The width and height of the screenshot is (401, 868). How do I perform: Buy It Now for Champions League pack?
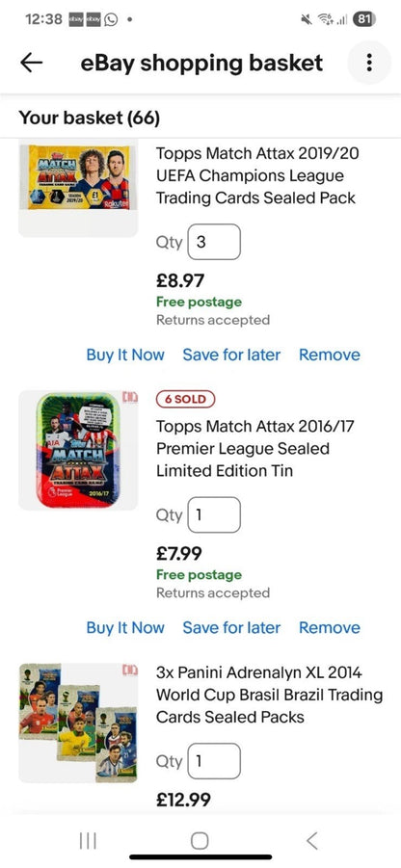click(x=125, y=355)
